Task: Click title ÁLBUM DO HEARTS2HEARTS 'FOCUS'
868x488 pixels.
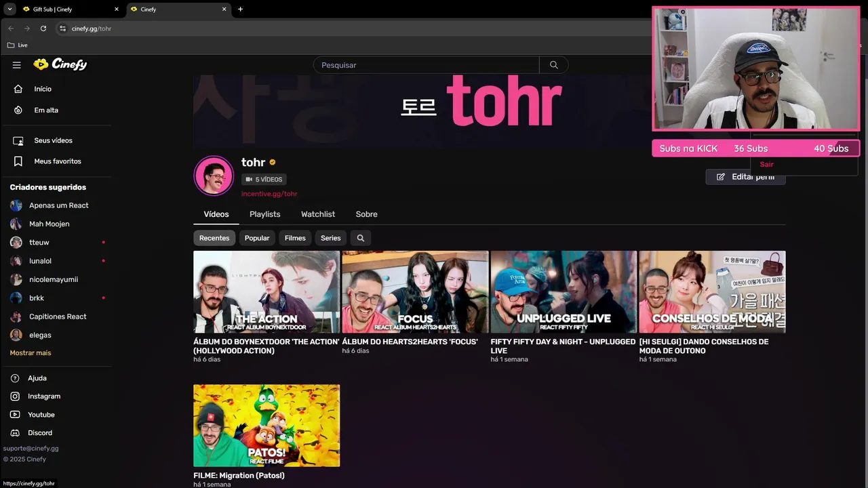Action: [410, 342]
